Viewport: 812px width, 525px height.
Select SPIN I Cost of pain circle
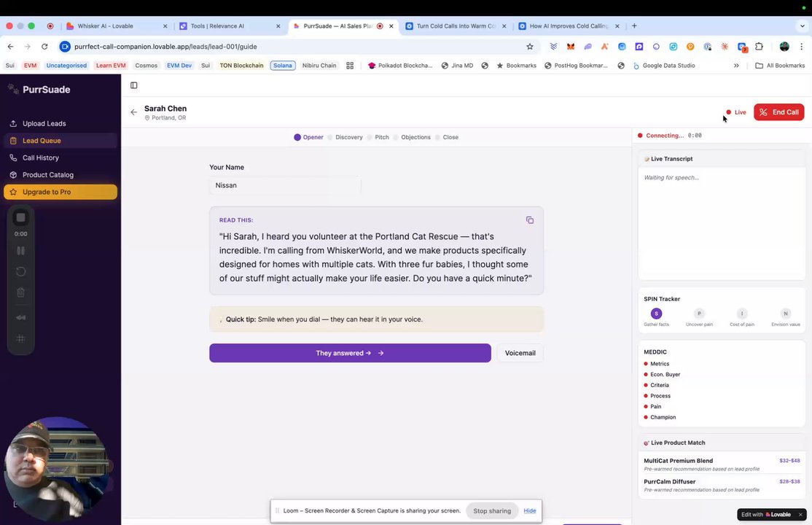click(742, 314)
